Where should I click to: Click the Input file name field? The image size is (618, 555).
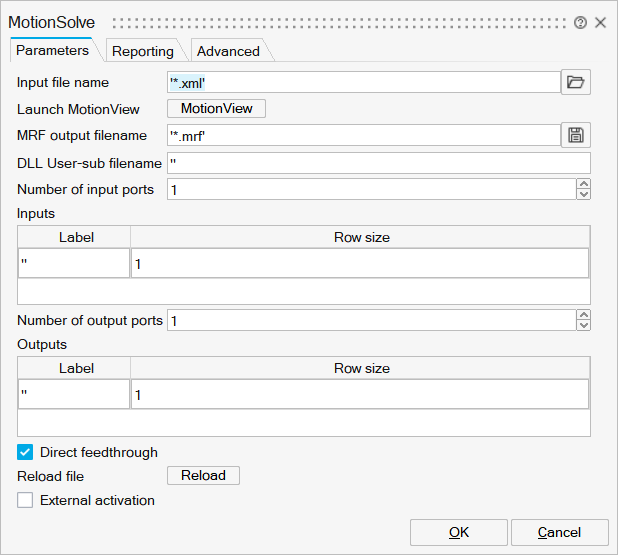[x=363, y=83]
